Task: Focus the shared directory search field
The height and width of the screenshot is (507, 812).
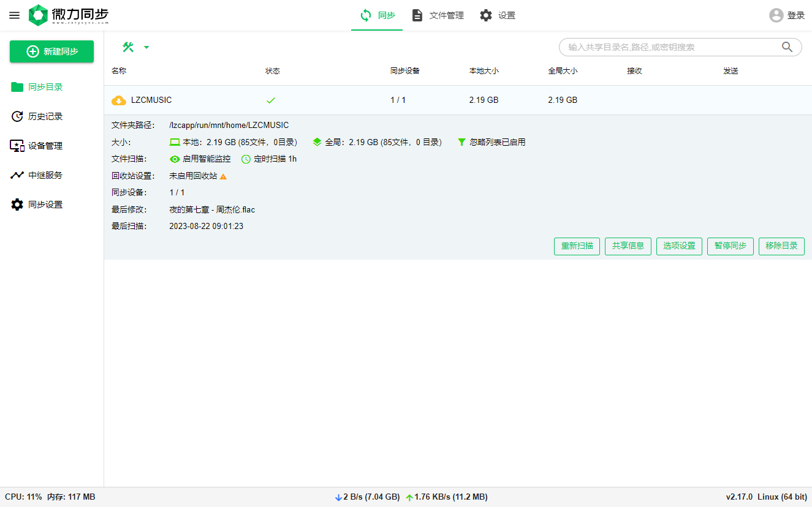Action: [673, 47]
